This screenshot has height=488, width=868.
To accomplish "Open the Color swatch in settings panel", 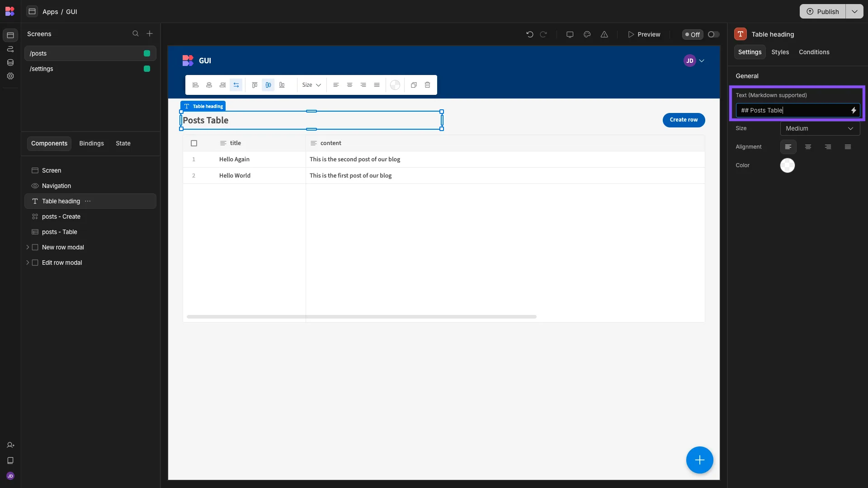I will pyautogui.click(x=787, y=165).
